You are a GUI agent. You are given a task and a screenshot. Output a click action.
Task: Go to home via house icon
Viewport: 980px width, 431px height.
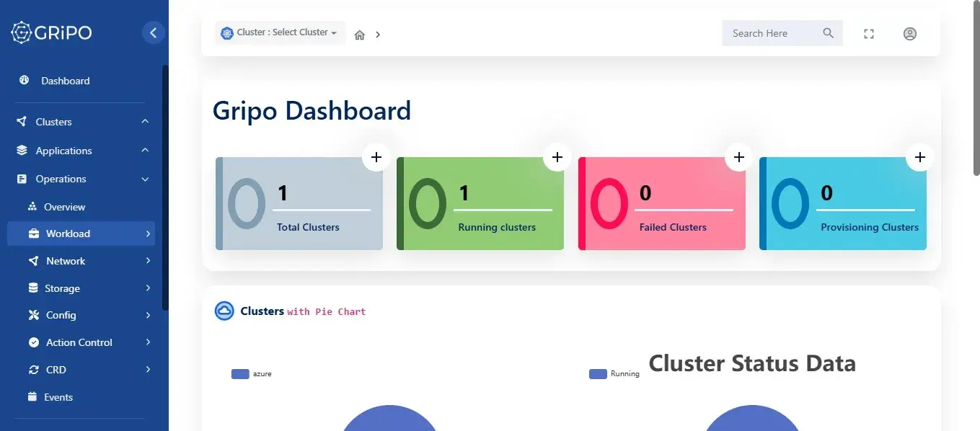click(x=360, y=35)
